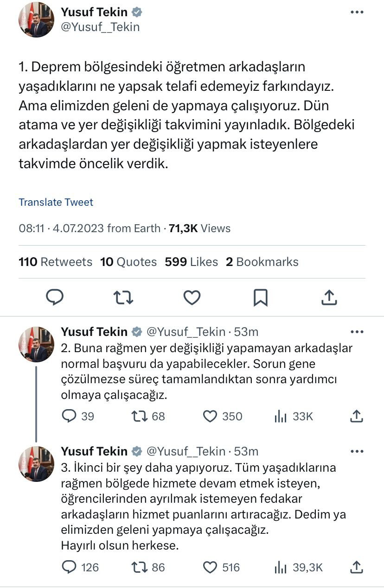Click the reply bubble icon showing 126 replies
The height and width of the screenshot is (588, 384).
(x=70, y=567)
